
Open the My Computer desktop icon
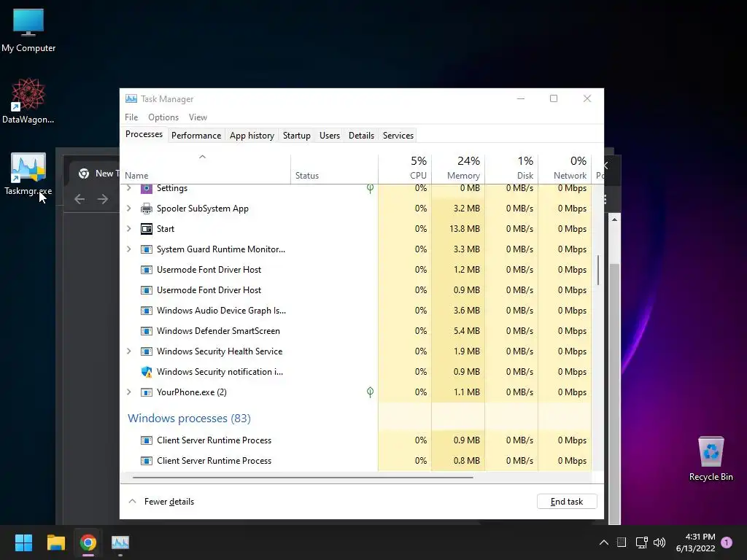tap(28, 29)
